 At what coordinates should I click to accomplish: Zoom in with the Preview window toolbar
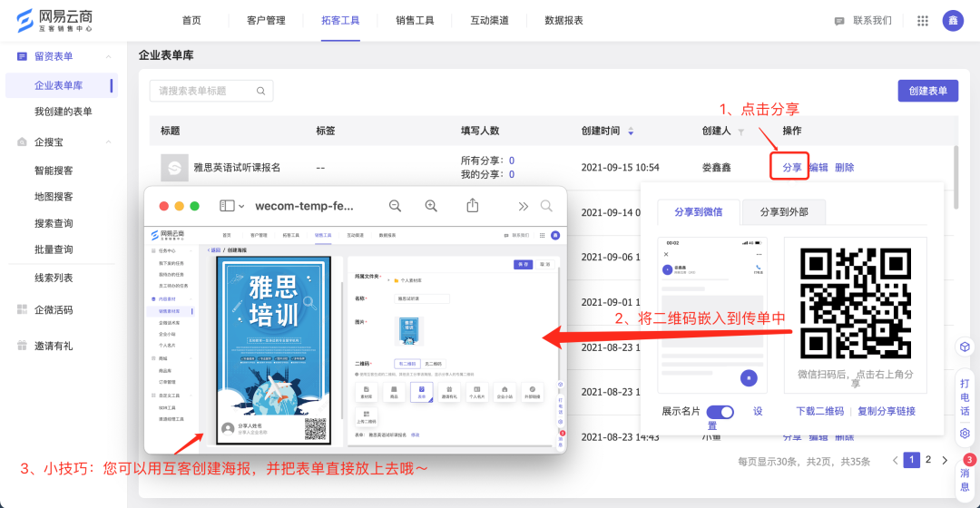(431, 206)
